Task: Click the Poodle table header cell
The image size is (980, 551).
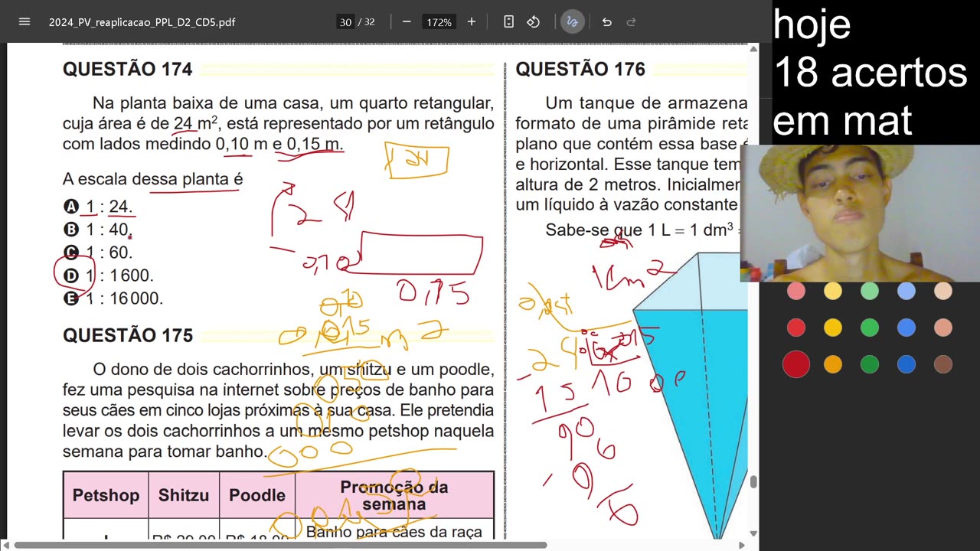Action: [x=257, y=495]
